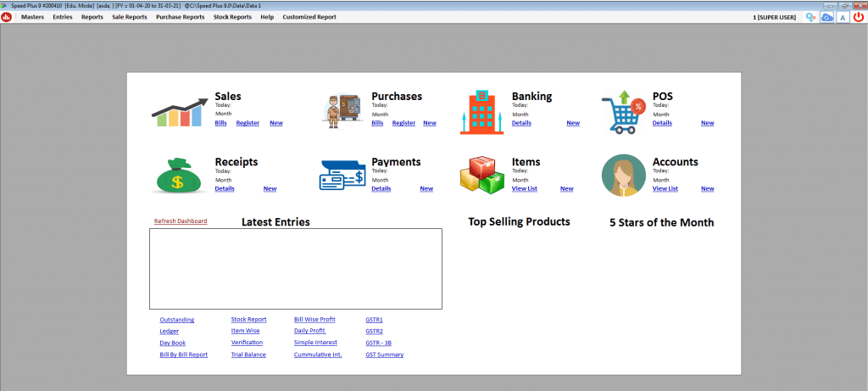This screenshot has height=391, width=868.
Task: Open the settings gears icon
Action: click(x=811, y=17)
